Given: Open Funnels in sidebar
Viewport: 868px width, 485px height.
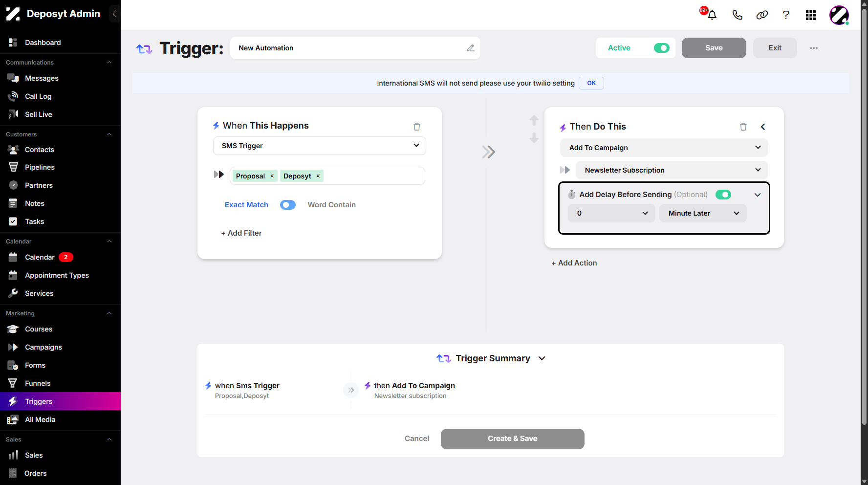Looking at the screenshot, I should (x=60, y=383).
